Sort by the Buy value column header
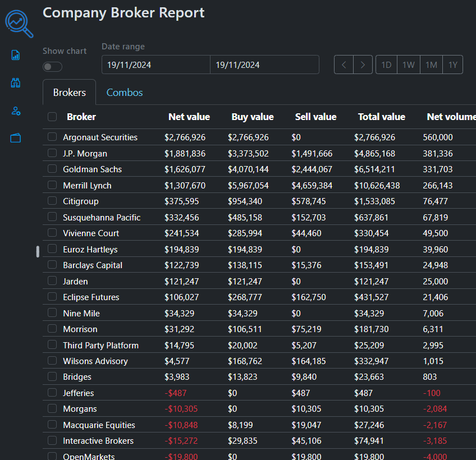Image resolution: width=476 pixels, height=460 pixels. coord(253,117)
